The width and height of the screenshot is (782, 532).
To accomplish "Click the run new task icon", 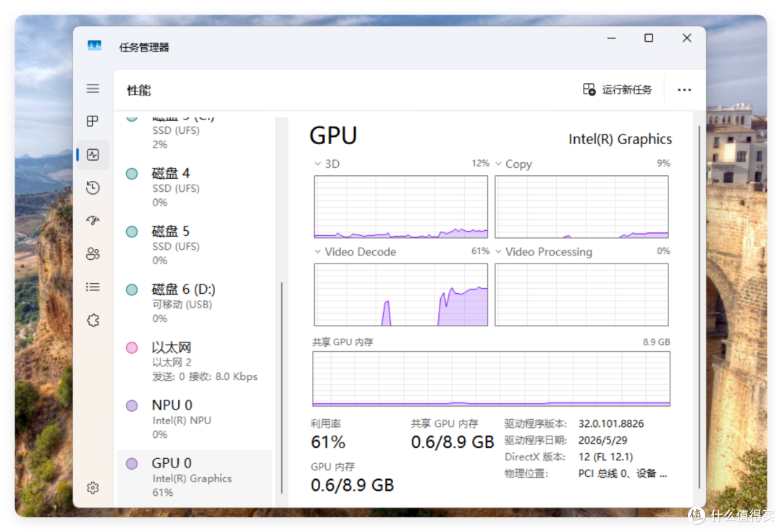I will pyautogui.click(x=589, y=89).
